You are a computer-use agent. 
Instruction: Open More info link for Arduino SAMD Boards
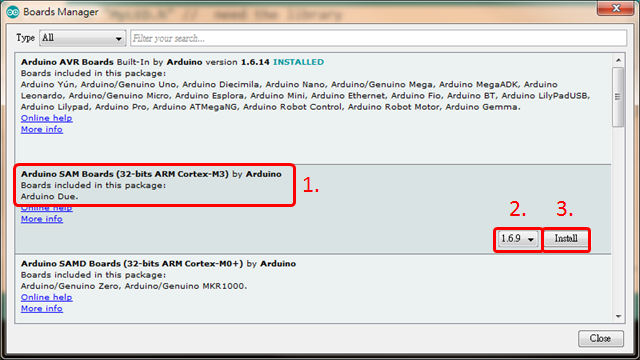point(42,309)
